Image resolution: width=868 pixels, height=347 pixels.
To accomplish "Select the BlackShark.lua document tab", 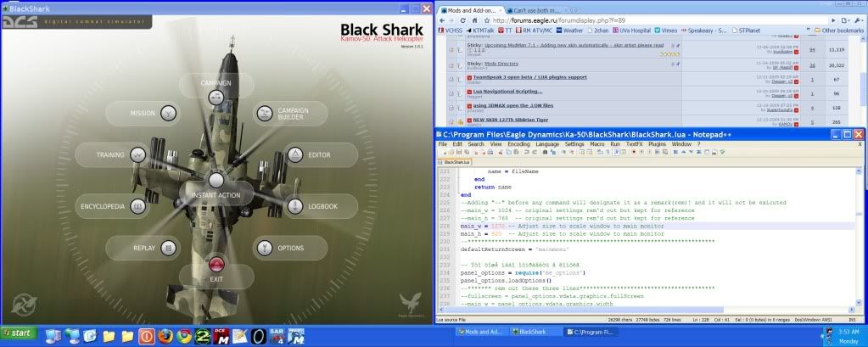I will click(x=456, y=163).
